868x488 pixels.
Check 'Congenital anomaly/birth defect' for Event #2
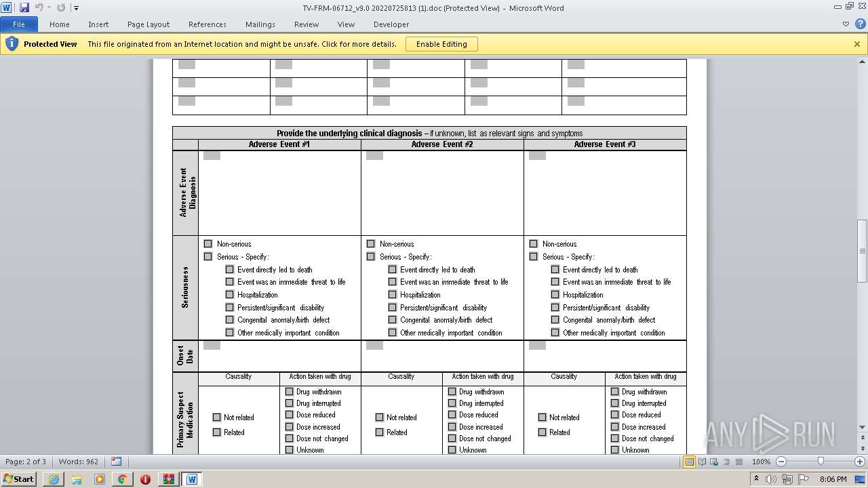click(393, 320)
